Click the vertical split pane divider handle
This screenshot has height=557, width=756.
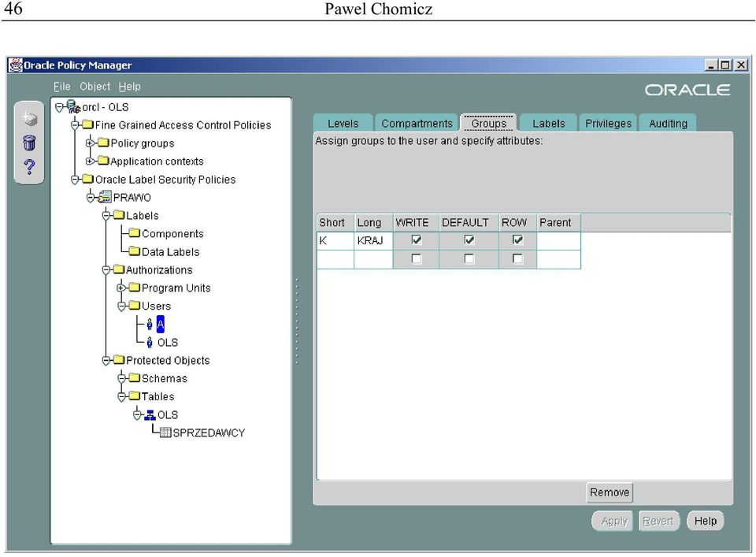297,321
